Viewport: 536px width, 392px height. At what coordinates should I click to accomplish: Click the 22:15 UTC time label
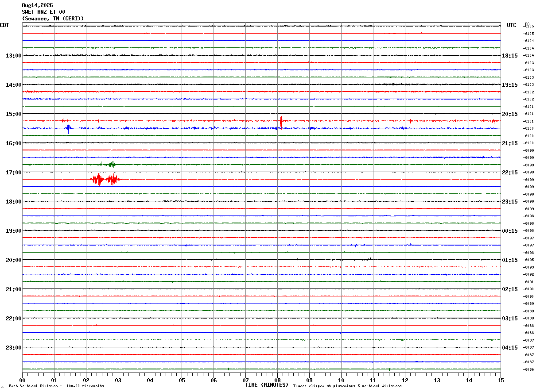[x=510, y=173]
